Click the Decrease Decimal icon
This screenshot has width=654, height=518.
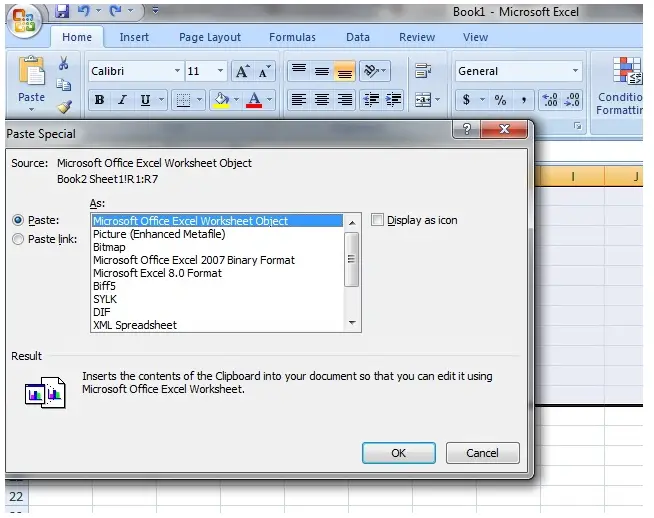pyautogui.click(x=571, y=100)
